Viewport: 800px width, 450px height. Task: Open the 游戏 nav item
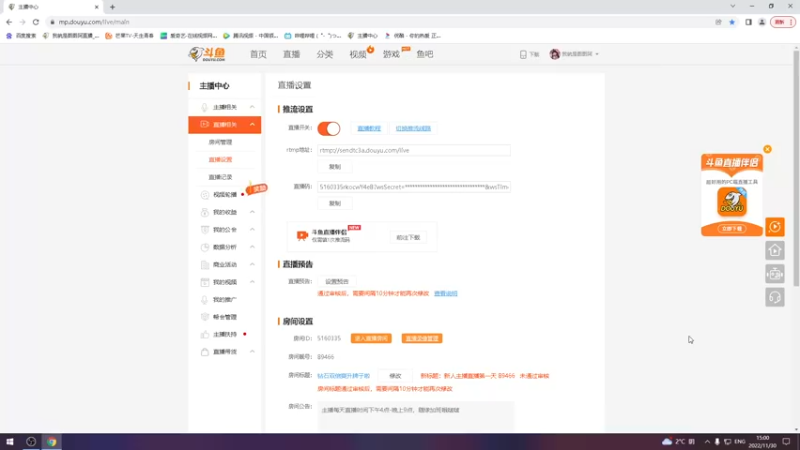(x=391, y=54)
